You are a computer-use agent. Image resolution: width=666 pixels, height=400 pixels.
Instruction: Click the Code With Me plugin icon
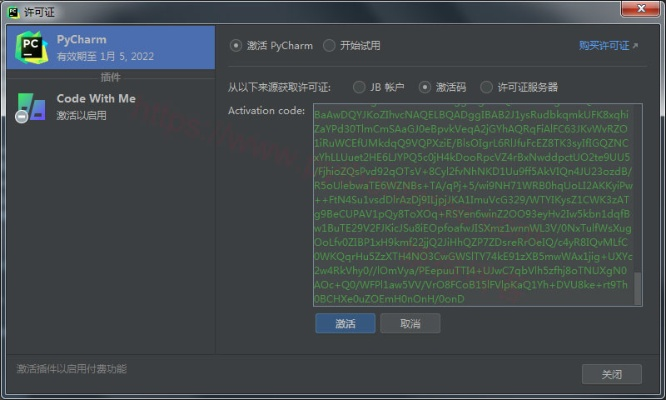pos(31,107)
